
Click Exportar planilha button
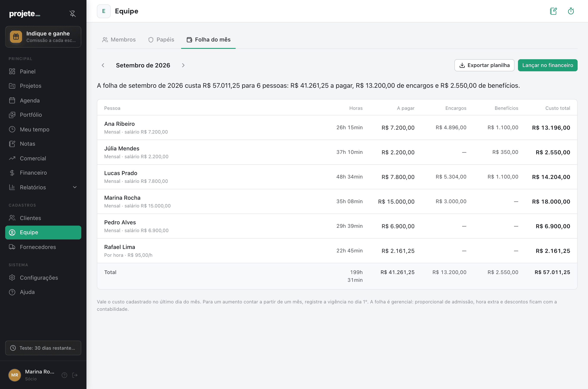(484, 65)
